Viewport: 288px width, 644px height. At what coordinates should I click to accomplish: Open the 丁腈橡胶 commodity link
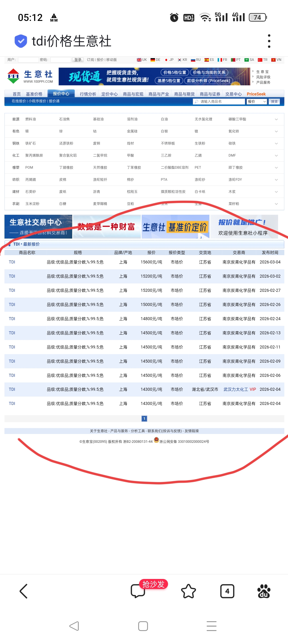coord(66,168)
